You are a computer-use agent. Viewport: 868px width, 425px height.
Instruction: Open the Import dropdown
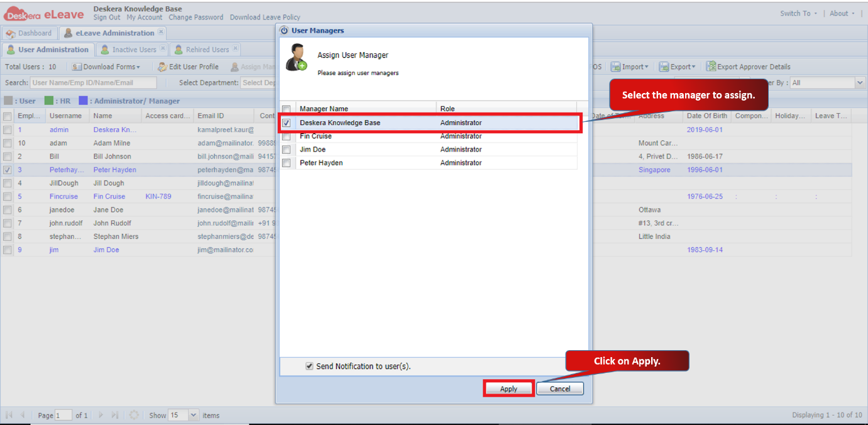click(630, 67)
